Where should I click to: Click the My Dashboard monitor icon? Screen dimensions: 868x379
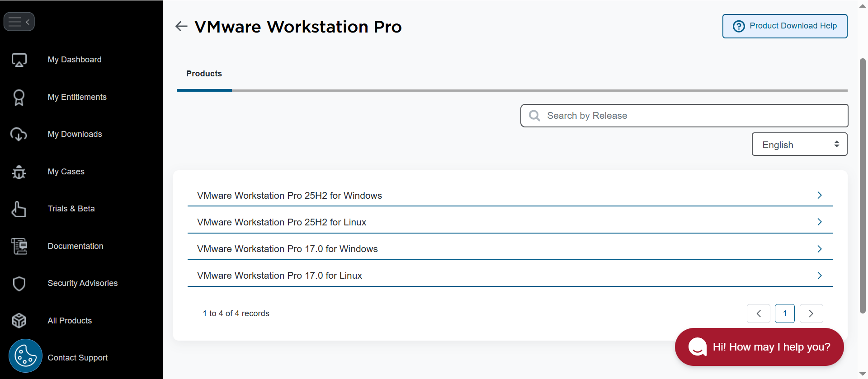click(19, 60)
